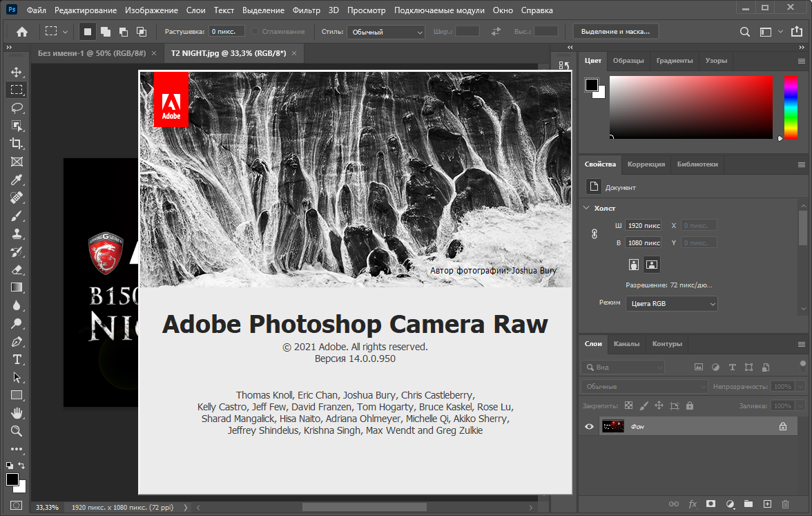
Task: Select the Move tool
Action: (x=17, y=72)
